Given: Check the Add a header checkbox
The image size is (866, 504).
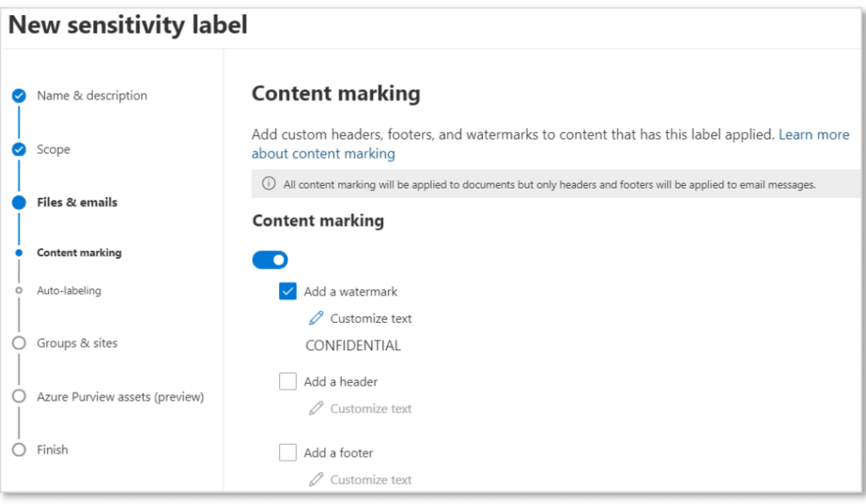Looking at the screenshot, I should pos(288,381).
